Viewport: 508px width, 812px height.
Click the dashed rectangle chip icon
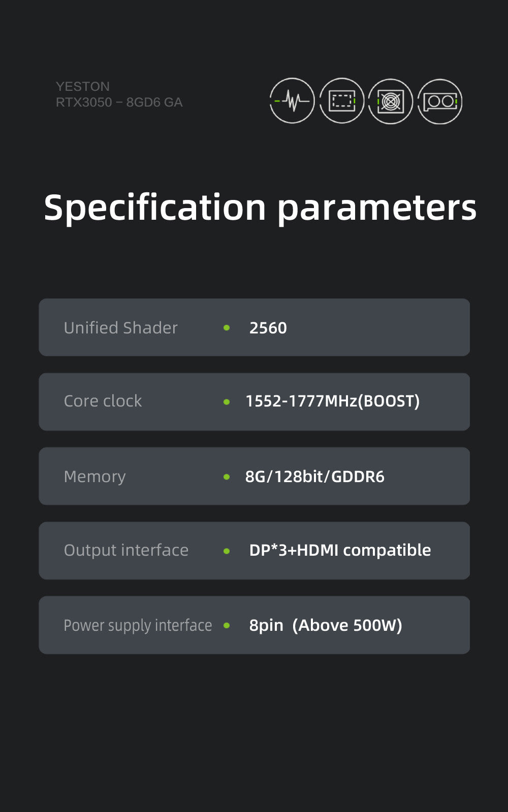pos(341,101)
